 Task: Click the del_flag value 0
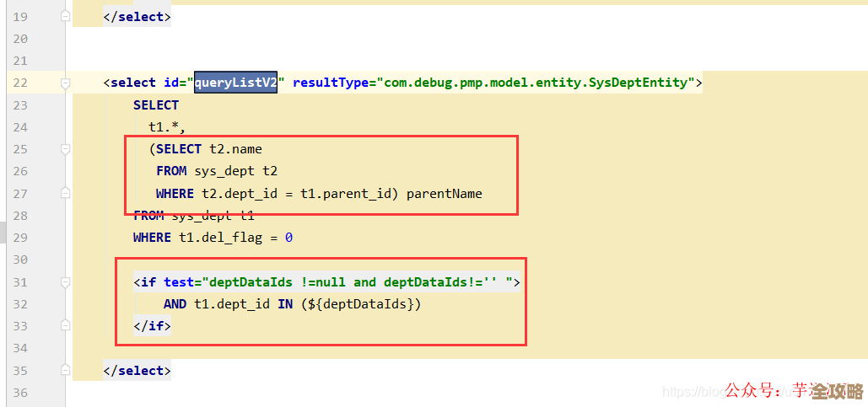288,238
